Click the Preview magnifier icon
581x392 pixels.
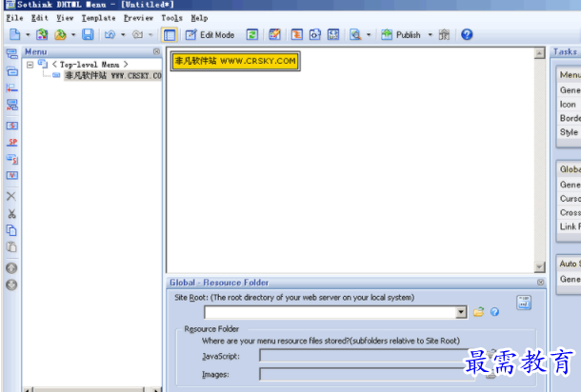tap(355, 35)
